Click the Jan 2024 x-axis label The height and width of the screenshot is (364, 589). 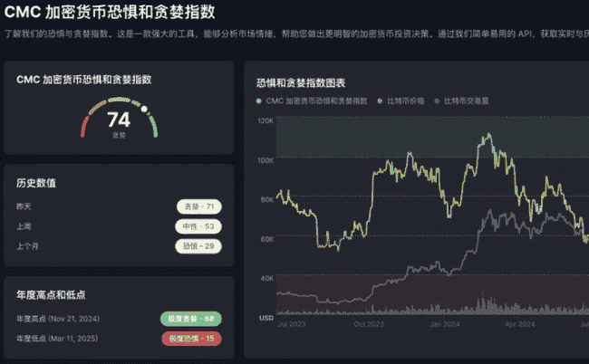tap(445, 324)
